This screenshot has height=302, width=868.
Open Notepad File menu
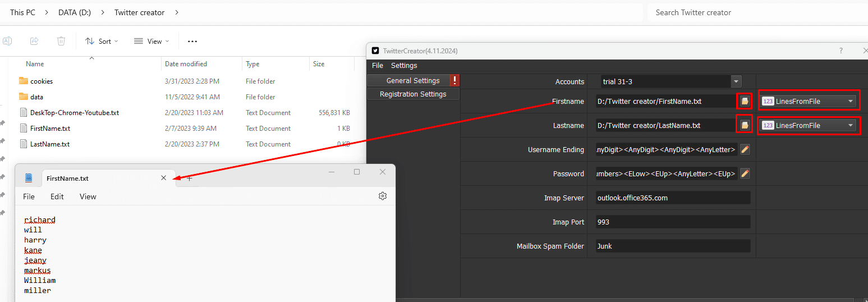click(x=29, y=196)
